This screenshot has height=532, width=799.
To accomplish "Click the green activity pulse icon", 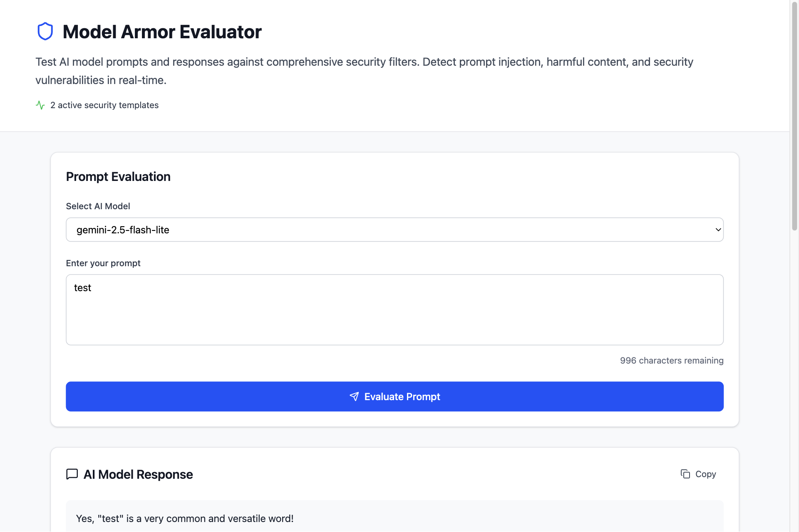I will [x=40, y=105].
